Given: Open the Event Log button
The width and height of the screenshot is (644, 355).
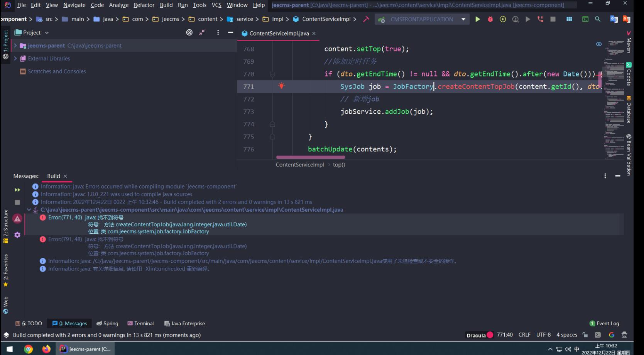Looking at the screenshot, I should 604,323.
